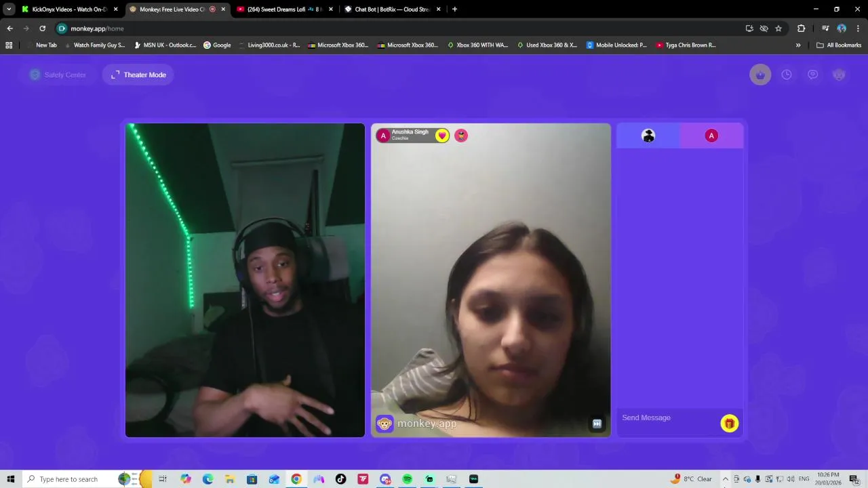Select my avatar tab in chat panel
This screenshot has width=868, height=488.
point(648,136)
